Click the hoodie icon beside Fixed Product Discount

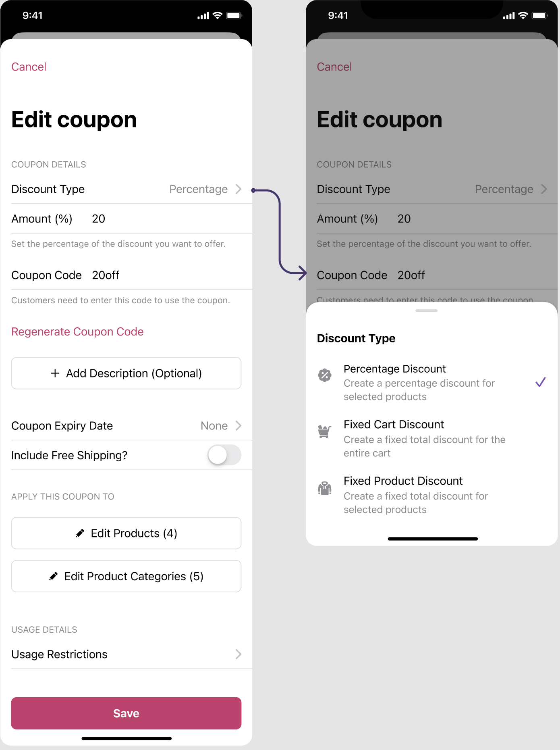(x=324, y=488)
